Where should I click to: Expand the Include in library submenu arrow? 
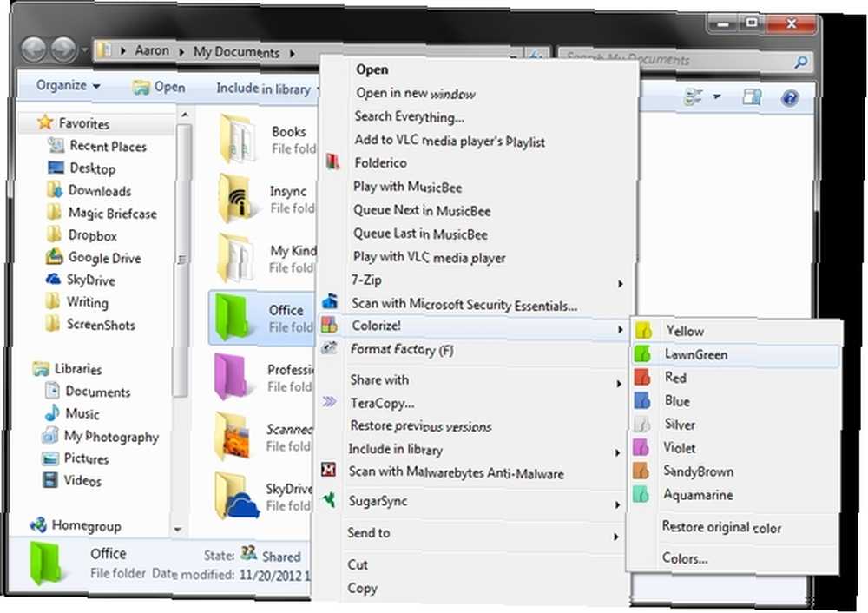click(618, 452)
